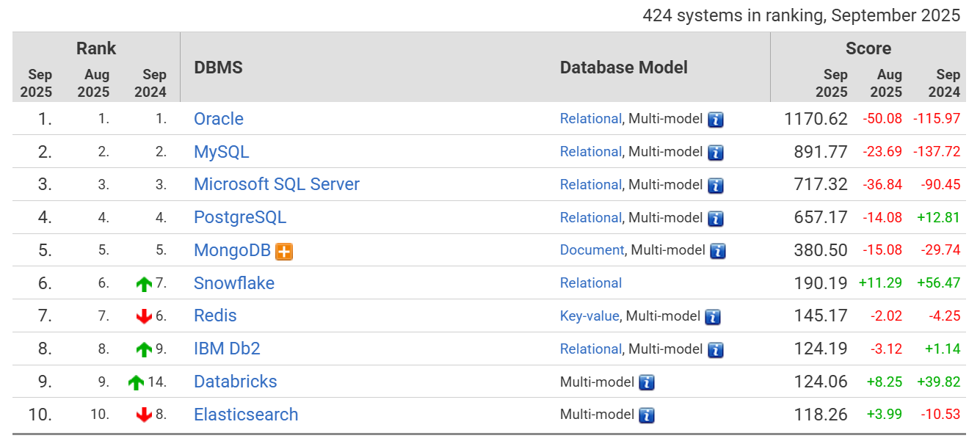Click MySQL's score value 891.77
This screenshot has height=441, width=980.
click(821, 152)
